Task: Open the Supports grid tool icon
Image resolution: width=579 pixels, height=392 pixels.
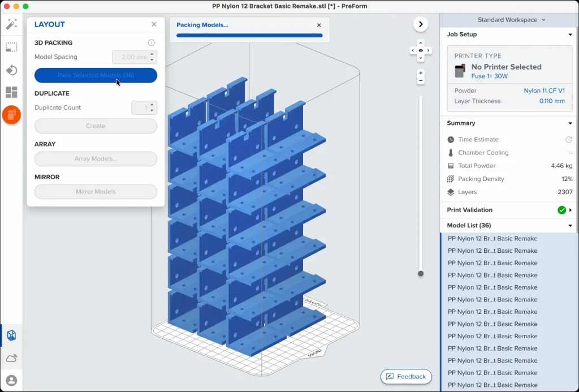Action: coord(11,92)
